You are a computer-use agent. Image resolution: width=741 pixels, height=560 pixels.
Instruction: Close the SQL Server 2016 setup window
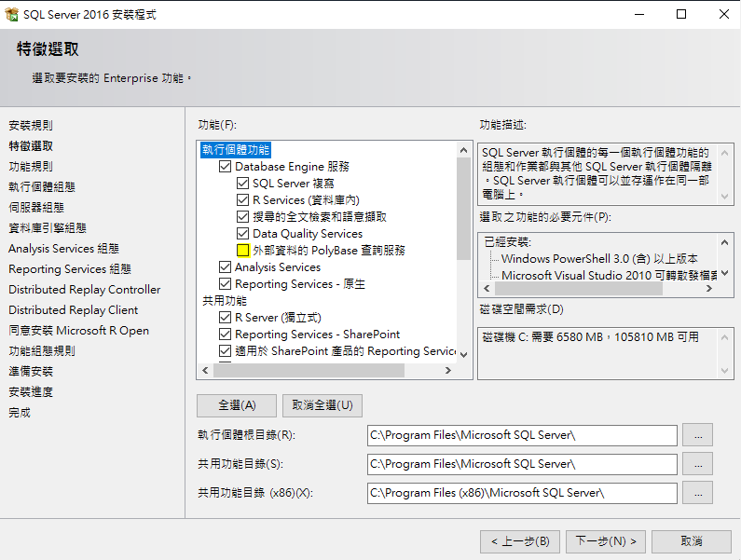click(723, 14)
